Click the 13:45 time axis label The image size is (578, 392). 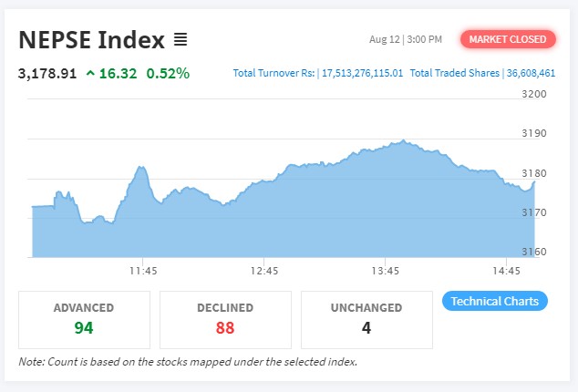coord(386,271)
